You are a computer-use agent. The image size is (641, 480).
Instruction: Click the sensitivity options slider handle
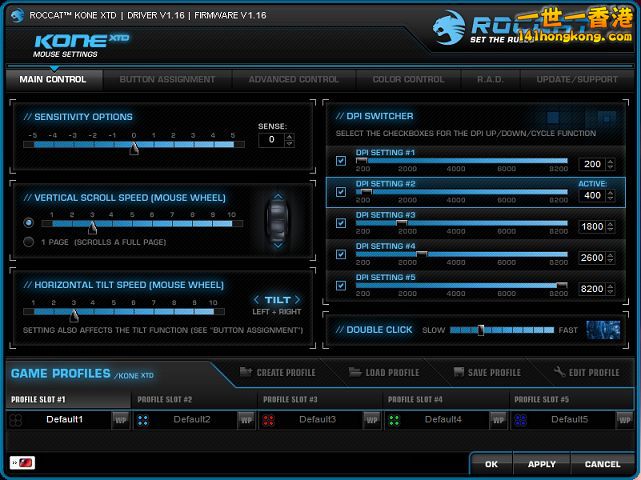pyautogui.click(x=134, y=148)
